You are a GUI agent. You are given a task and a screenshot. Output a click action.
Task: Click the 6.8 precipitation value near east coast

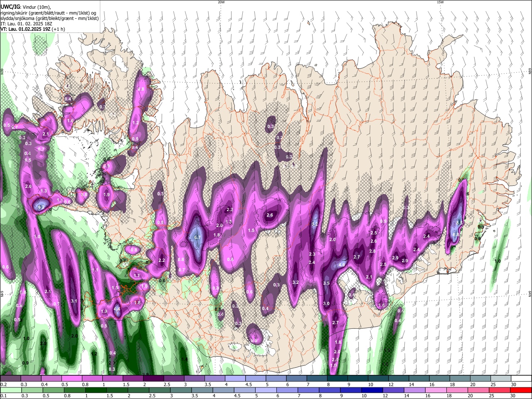(x=456, y=234)
